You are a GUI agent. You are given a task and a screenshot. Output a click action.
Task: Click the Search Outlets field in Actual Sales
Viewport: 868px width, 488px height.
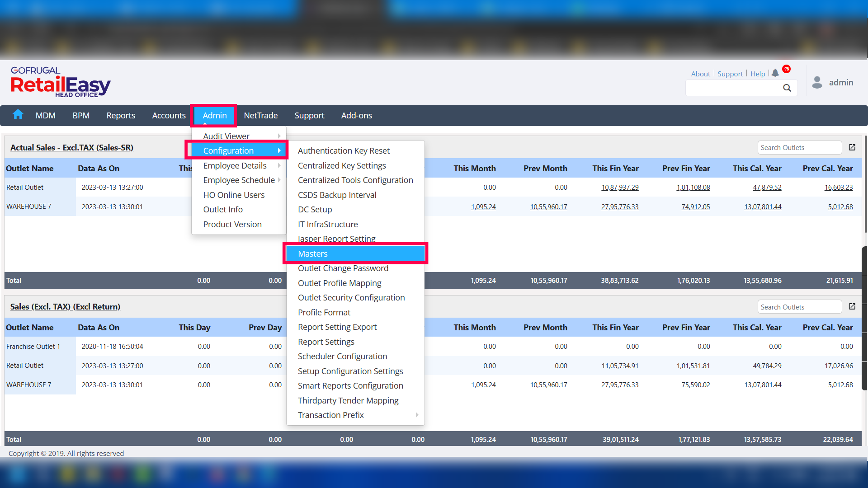[799, 148]
